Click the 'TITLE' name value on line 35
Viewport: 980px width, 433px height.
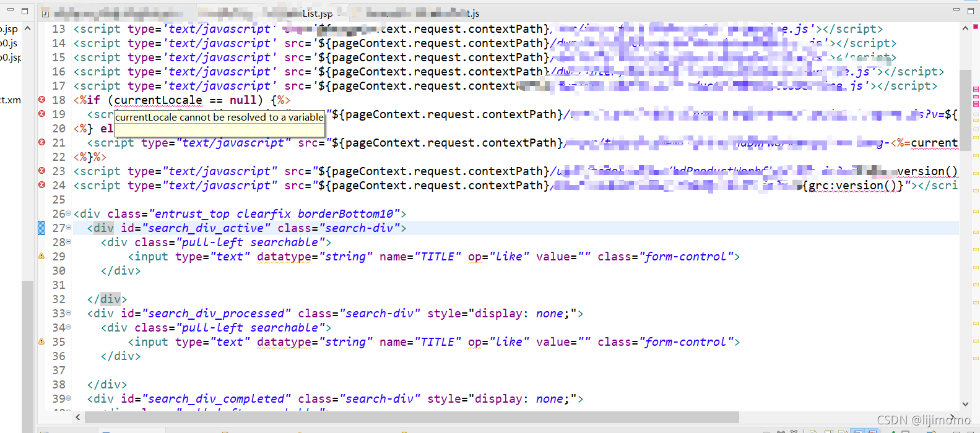438,341
